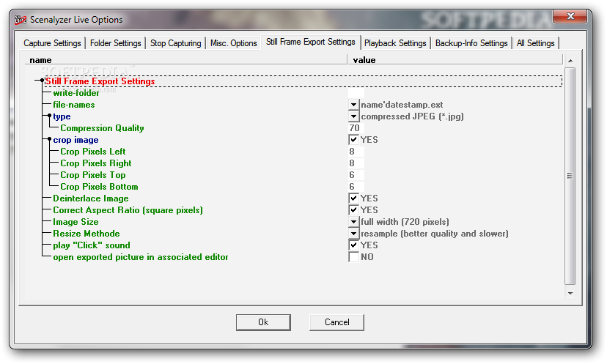Select the Compression Quality row

[102, 128]
